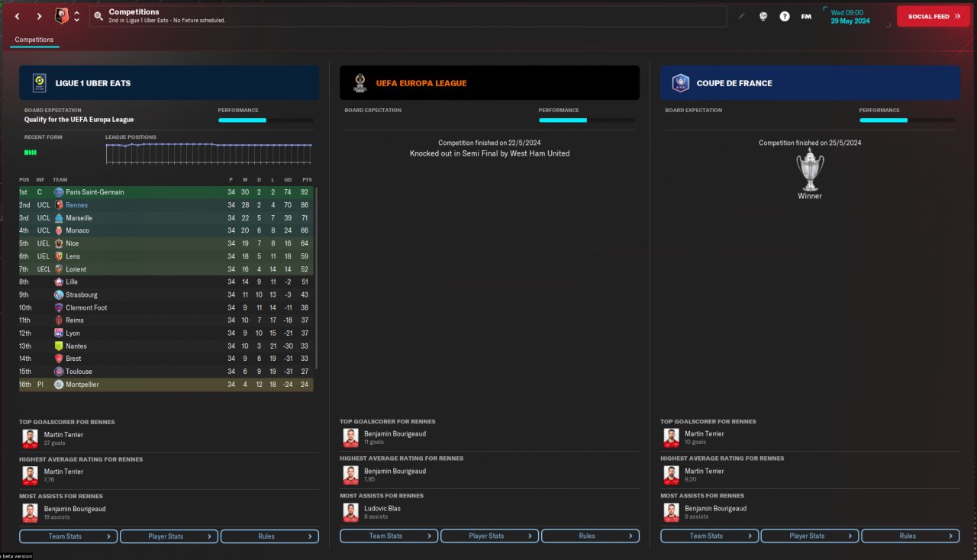Image resolution: width=977 pixels, height=560 pixels.
Task: Open the Competitions tab
Action: [x=34, y=40]
